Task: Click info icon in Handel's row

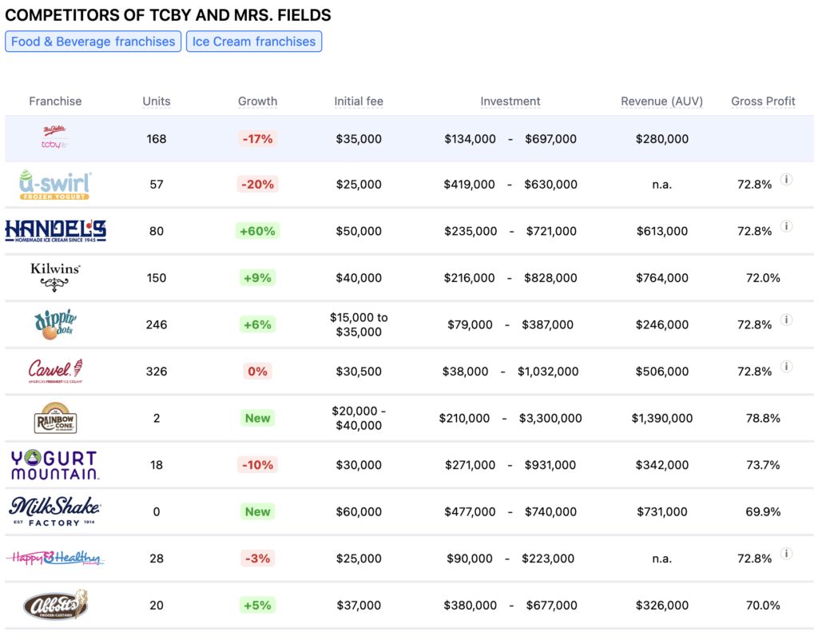Action: pos(786,226)
